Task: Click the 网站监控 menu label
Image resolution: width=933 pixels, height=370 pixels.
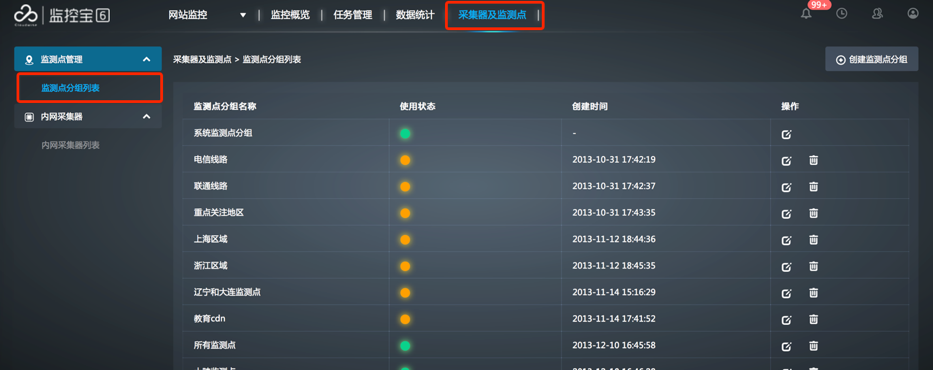Action: (x=188, y=15)
